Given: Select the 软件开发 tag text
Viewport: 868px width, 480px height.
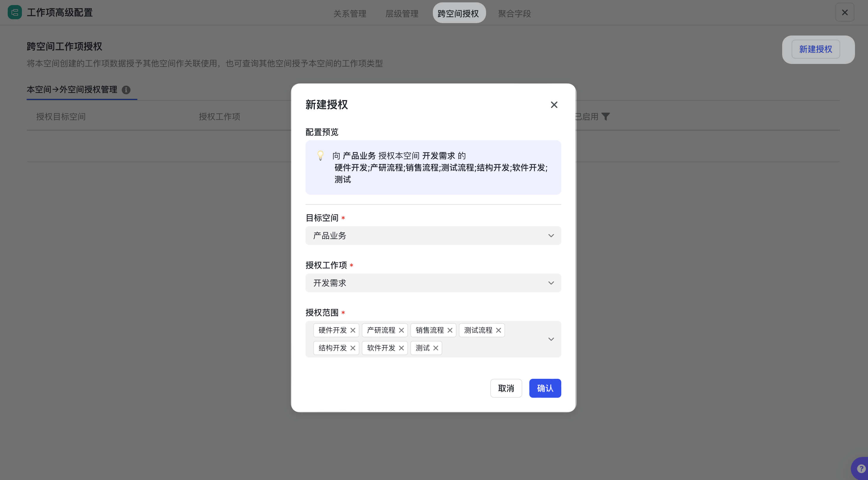Looking at the screenshot, I should coord(381,348).
